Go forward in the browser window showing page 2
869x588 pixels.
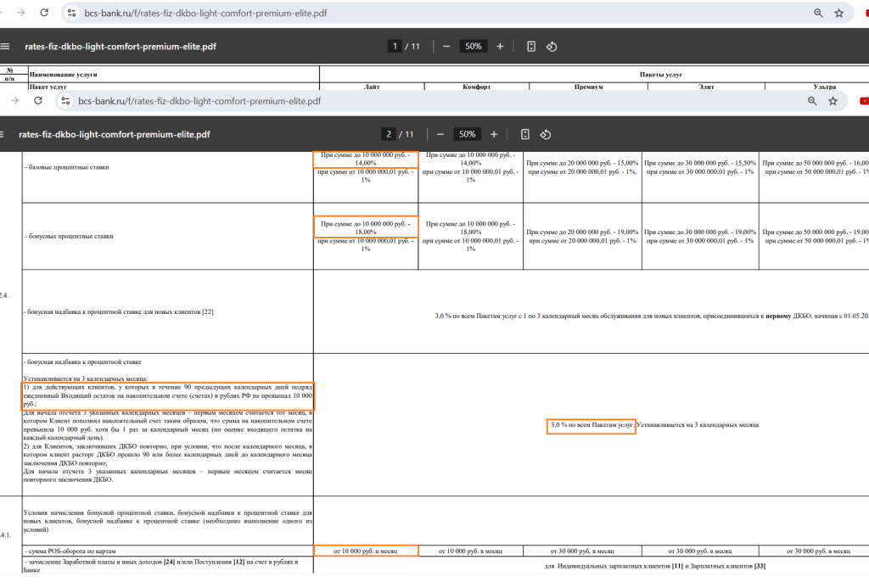point(15,101)
